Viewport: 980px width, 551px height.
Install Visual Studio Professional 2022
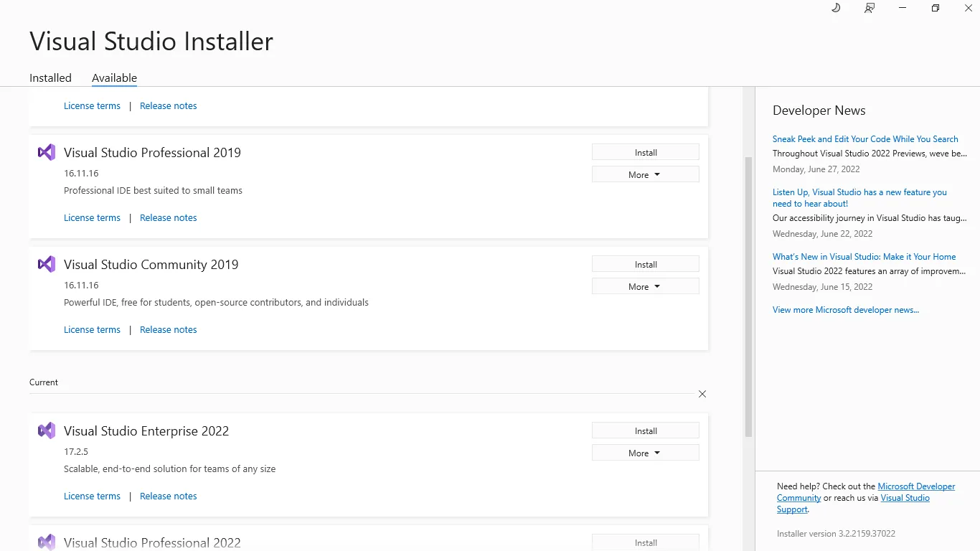(x=646, y=542)
